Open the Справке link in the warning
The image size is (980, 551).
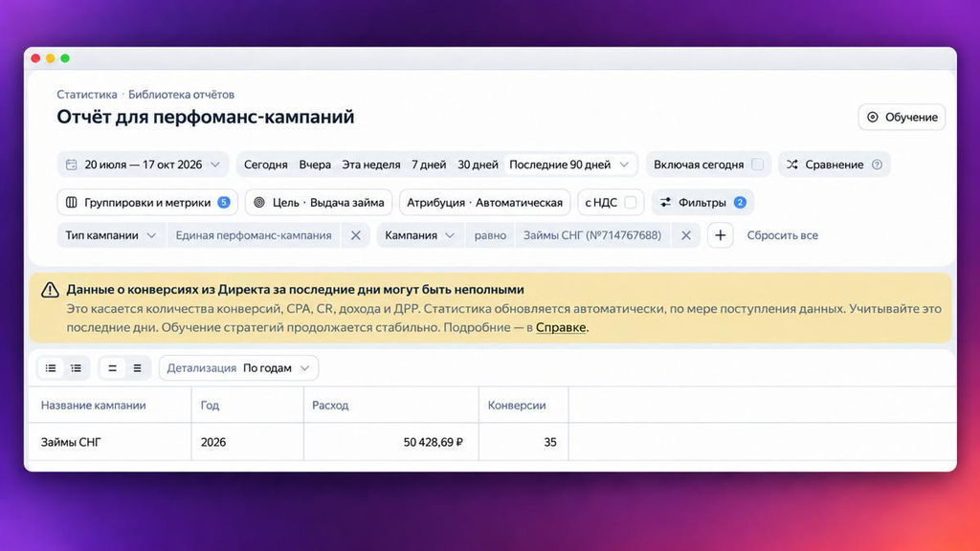click(561, 327)
